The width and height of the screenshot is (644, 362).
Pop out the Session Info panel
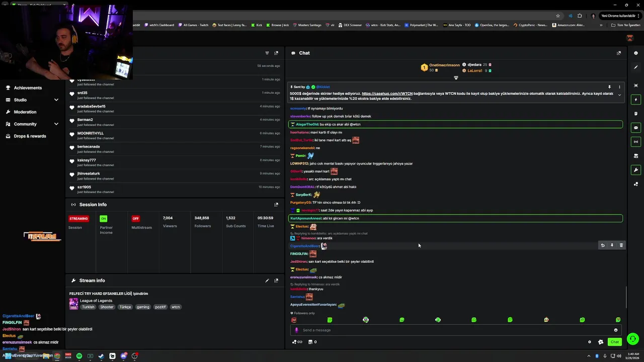[276, 205]
